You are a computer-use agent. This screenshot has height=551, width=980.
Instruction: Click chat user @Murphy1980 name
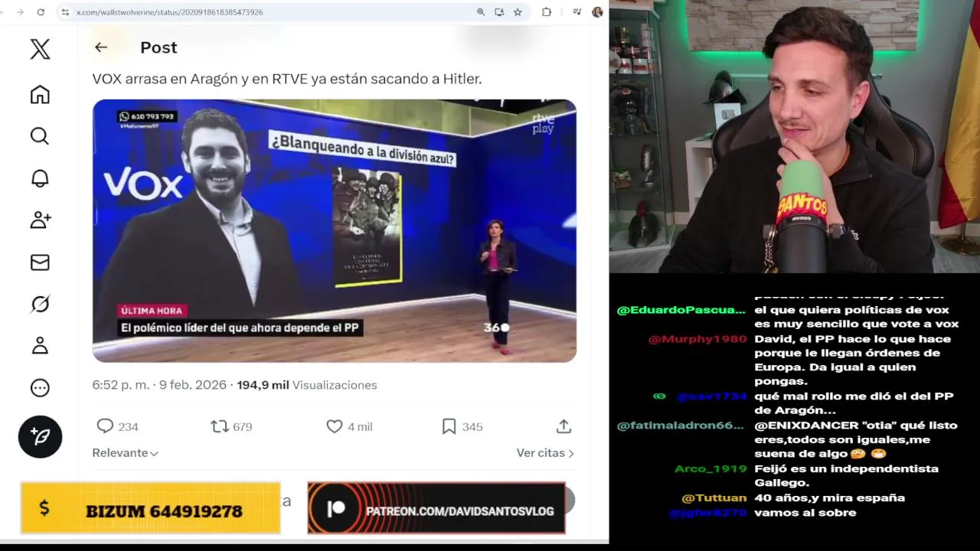coord(697,339)
